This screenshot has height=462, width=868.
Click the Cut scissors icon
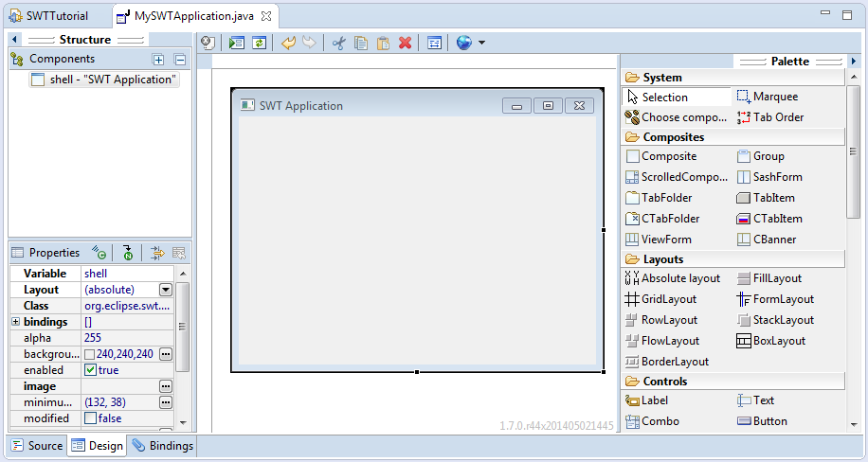click(339, 43)
